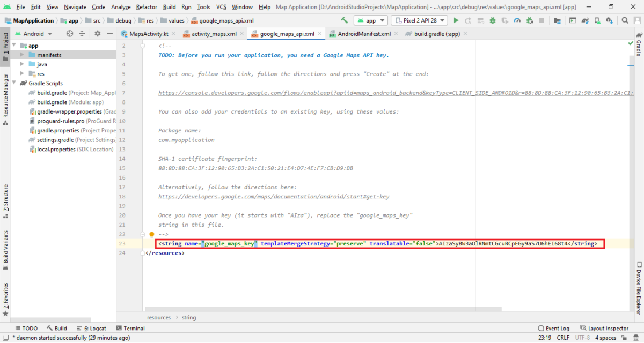Start debugging with the Debug icon
644x343 pixels.
click(493, 20)
